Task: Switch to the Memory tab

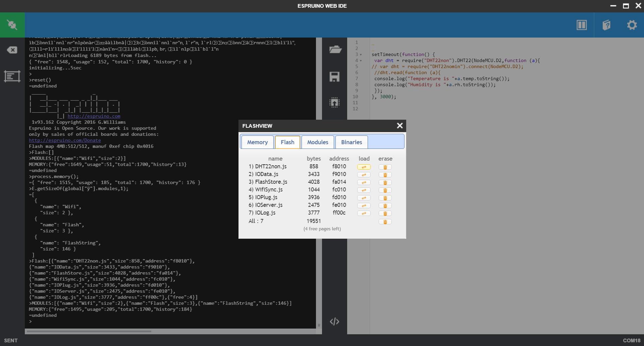Action: coord(257,142)
